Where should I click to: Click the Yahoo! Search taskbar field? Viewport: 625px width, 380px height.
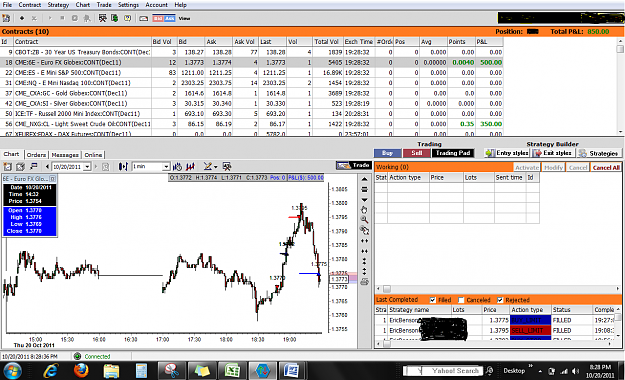[443, 371]
